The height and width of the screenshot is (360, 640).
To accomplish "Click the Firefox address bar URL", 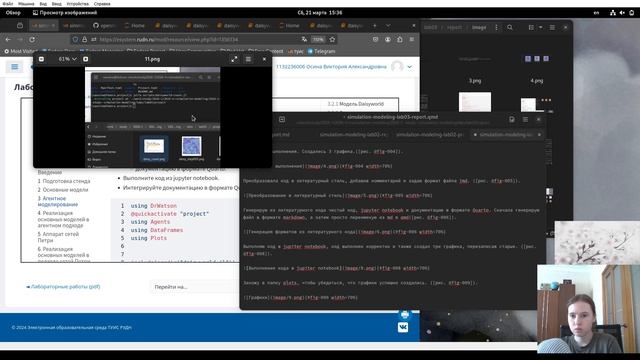I will tap(169, 40).
